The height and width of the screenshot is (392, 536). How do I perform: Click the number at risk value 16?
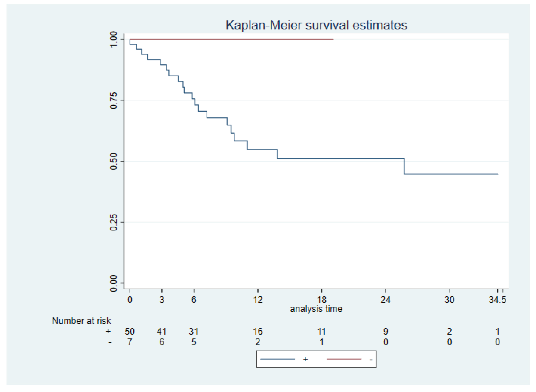point(258,331)
